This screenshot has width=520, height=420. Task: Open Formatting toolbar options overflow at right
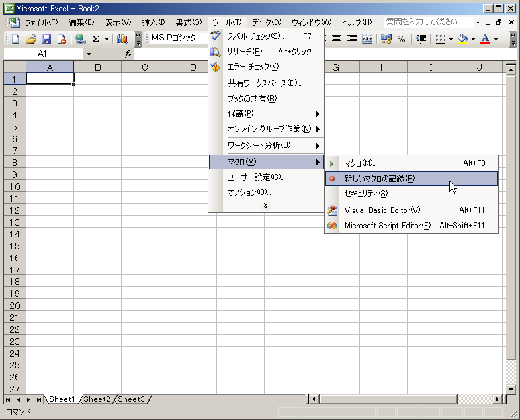click(x=513, y=39)
